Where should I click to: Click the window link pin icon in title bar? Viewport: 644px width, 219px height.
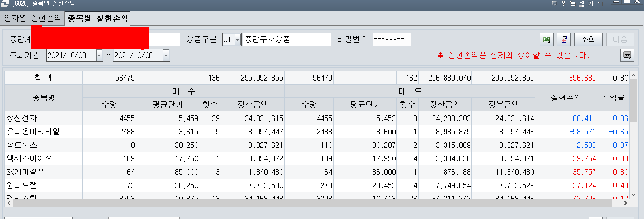(582, 3)
